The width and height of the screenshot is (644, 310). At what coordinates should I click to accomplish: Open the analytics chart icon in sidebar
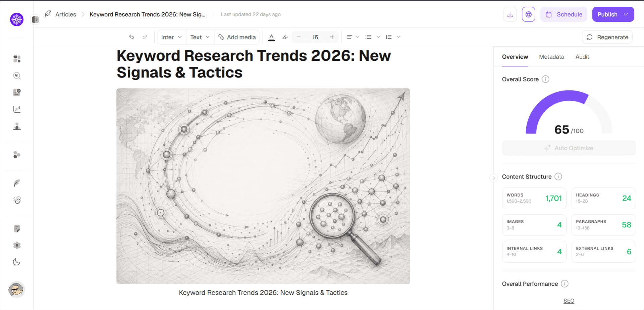(17, 109)
